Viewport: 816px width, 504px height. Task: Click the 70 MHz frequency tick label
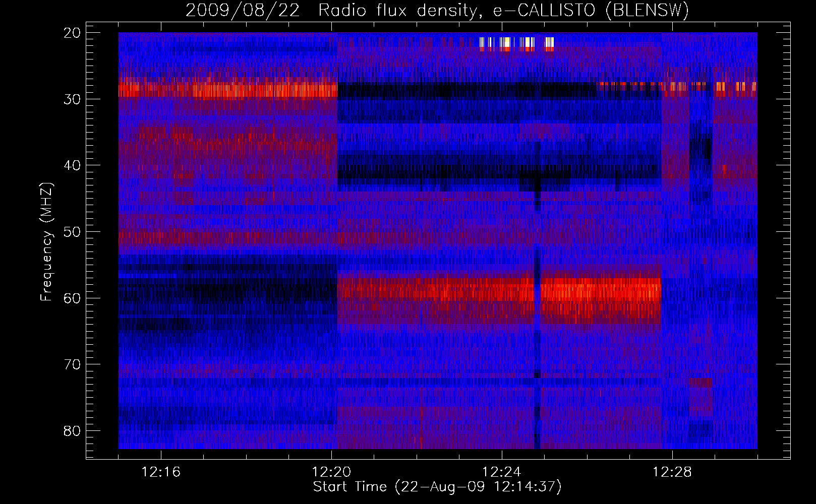(x=72, y=364)
